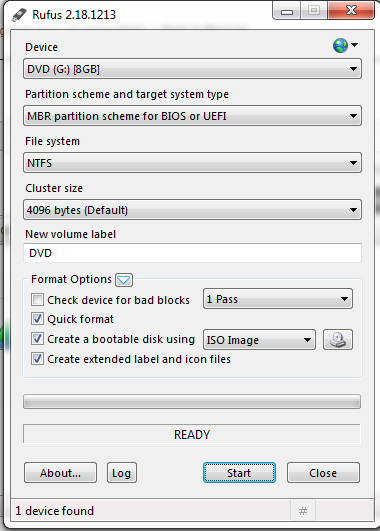380x531 pixels.
Task: Click the Rufus USB drive title icon
Action: (19, 15)
